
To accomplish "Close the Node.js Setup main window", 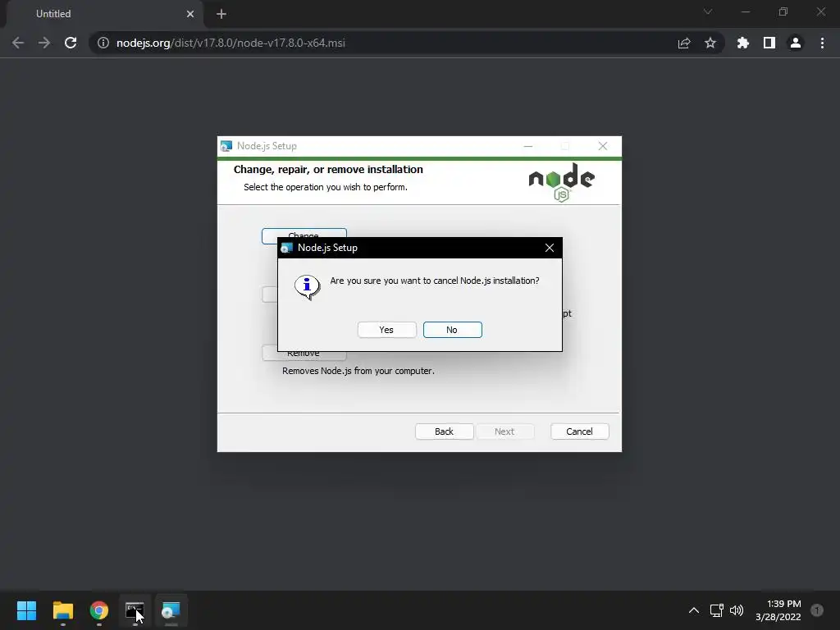I will [x=603, y=146].
